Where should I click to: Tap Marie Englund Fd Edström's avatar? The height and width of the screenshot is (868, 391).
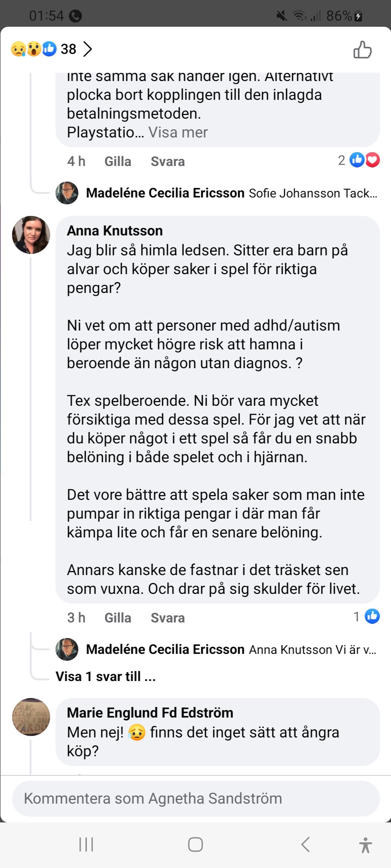(x=31, y=717)
